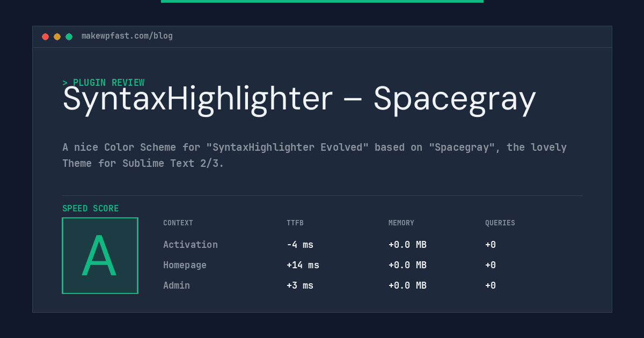Screen dimensions: 644x338
Task: Click the Admin row '+0' queries value
Action: pos(491,285)
